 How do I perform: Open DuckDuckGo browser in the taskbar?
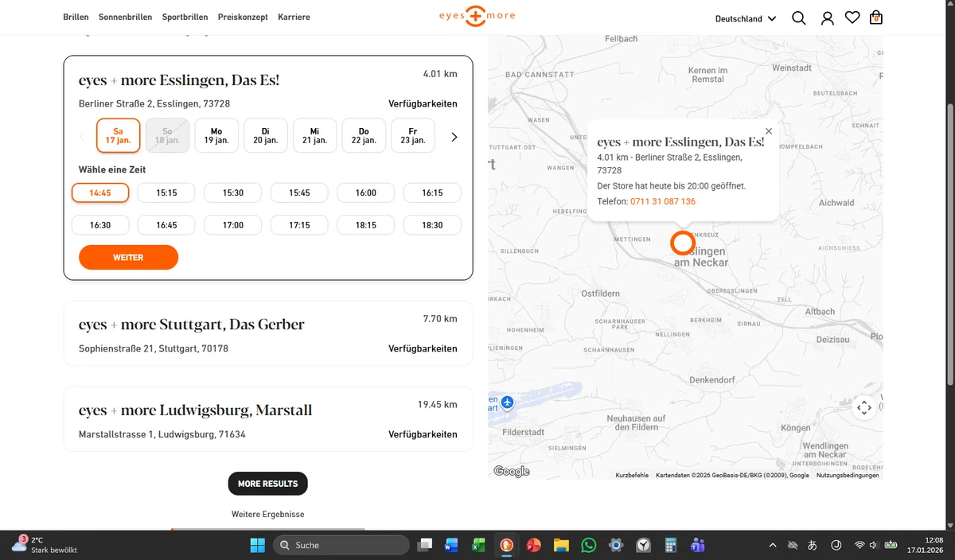[x=506, y=545]
